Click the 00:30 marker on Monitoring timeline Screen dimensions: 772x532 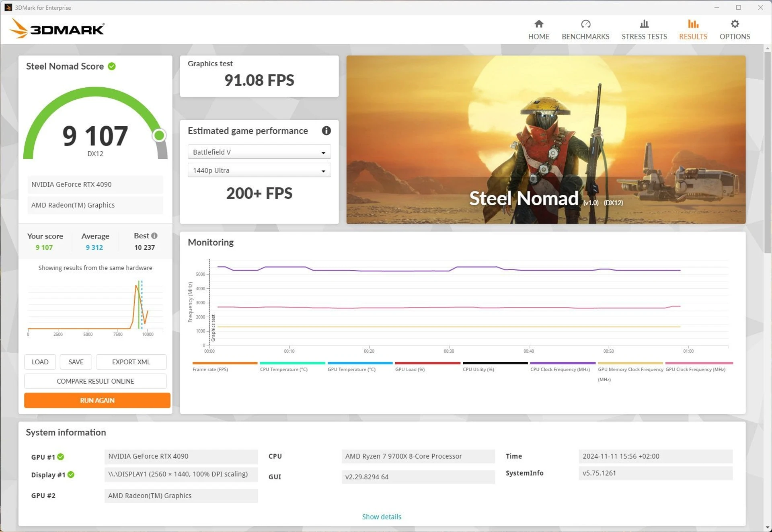coord(449,351)
